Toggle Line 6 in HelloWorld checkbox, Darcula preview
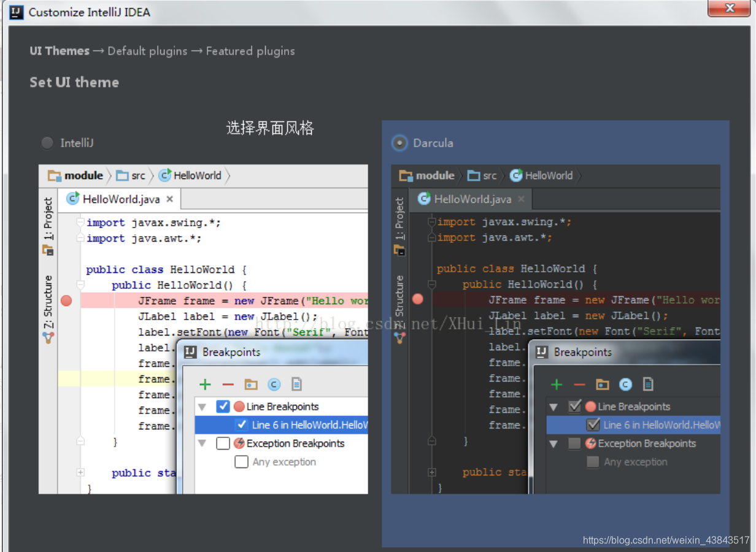 click(x=593, y=425)
